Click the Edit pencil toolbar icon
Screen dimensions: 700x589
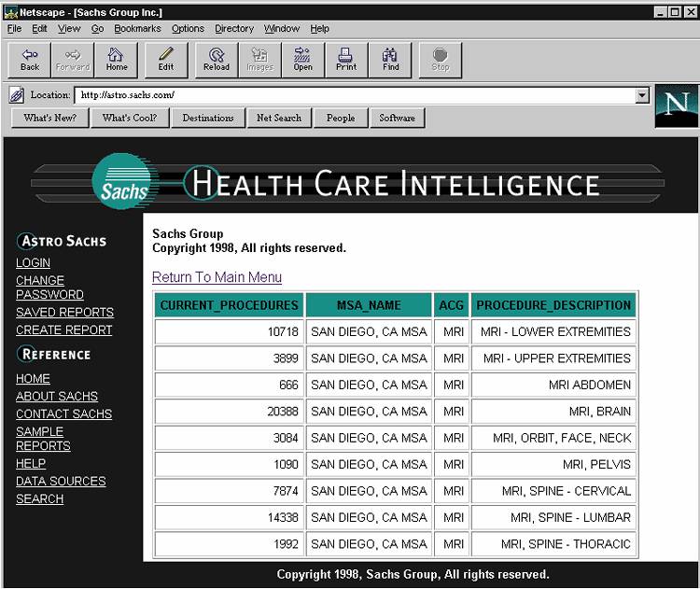point(166,60)
